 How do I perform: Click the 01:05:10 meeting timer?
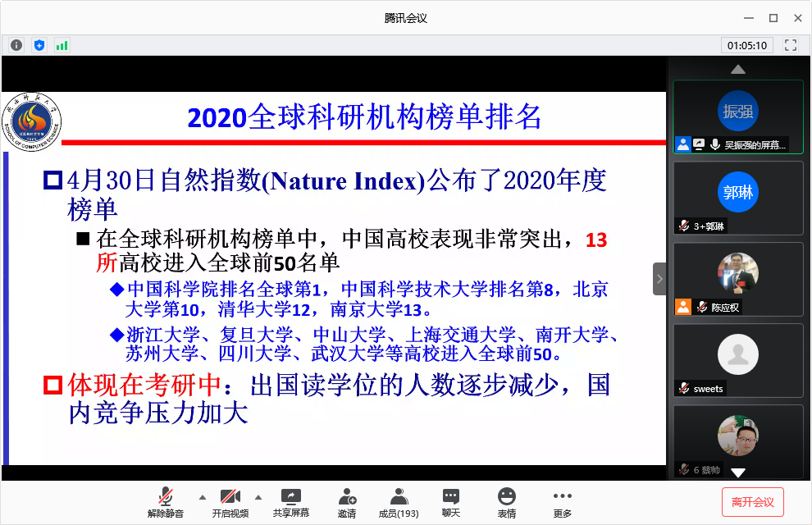pyautogui.click(x=746, y=45)
